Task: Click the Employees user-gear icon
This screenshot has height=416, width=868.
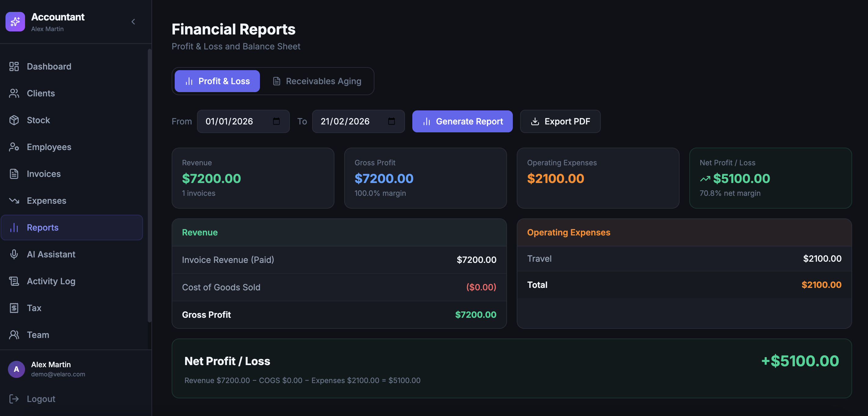Action: 14,147
